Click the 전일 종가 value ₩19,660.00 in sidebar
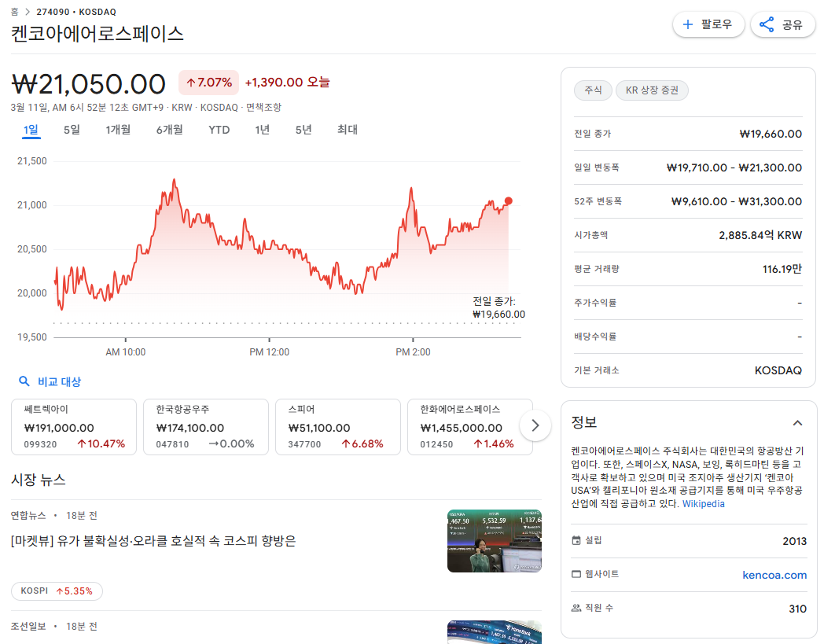Viewport: 835px width, 644px height. pyautogui.click(x=771, y=134)
